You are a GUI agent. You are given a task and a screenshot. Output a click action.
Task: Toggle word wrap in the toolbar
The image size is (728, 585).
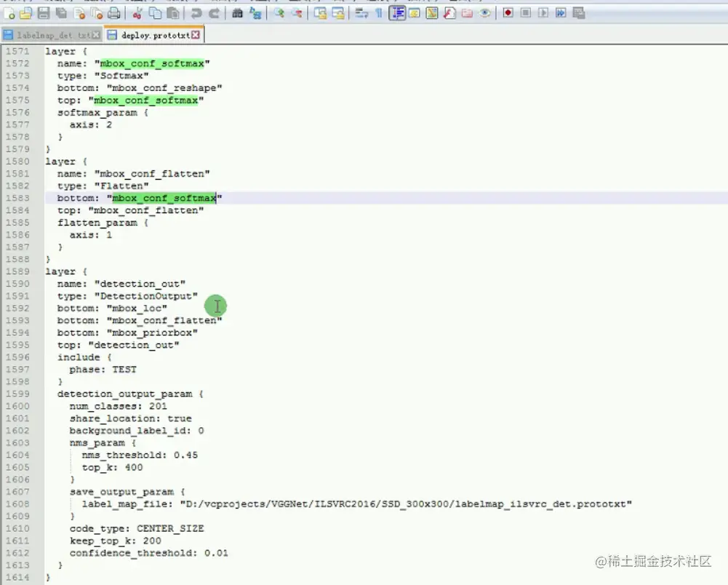click(361, 14)
